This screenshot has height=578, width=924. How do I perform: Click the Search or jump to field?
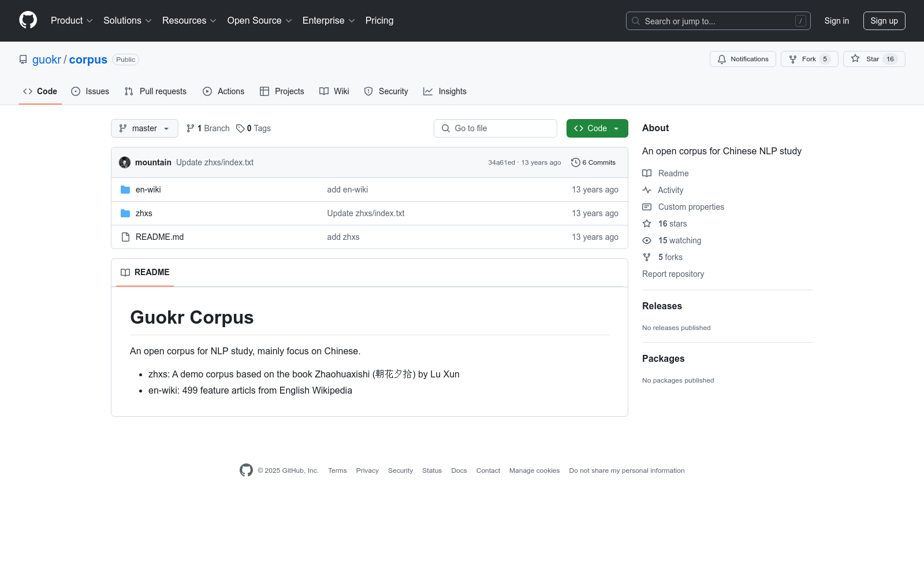pos(718,21)
